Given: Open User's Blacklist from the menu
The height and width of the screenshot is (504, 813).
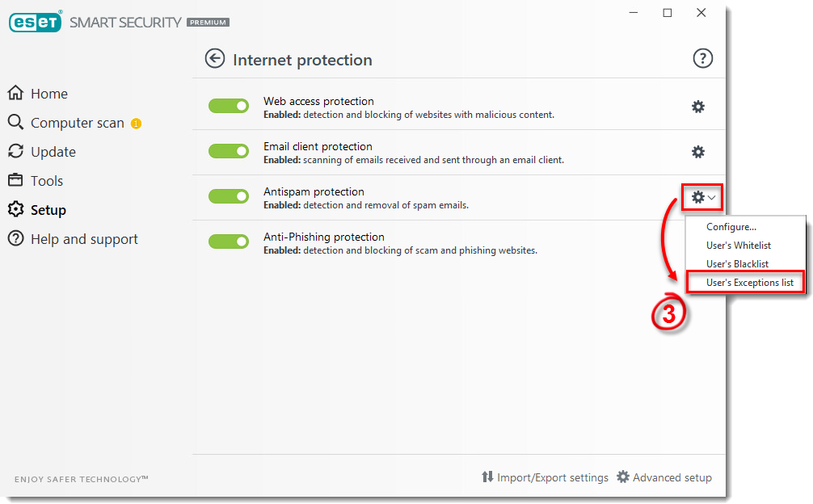Looking at the screenshot, I should tap(737, 264).
